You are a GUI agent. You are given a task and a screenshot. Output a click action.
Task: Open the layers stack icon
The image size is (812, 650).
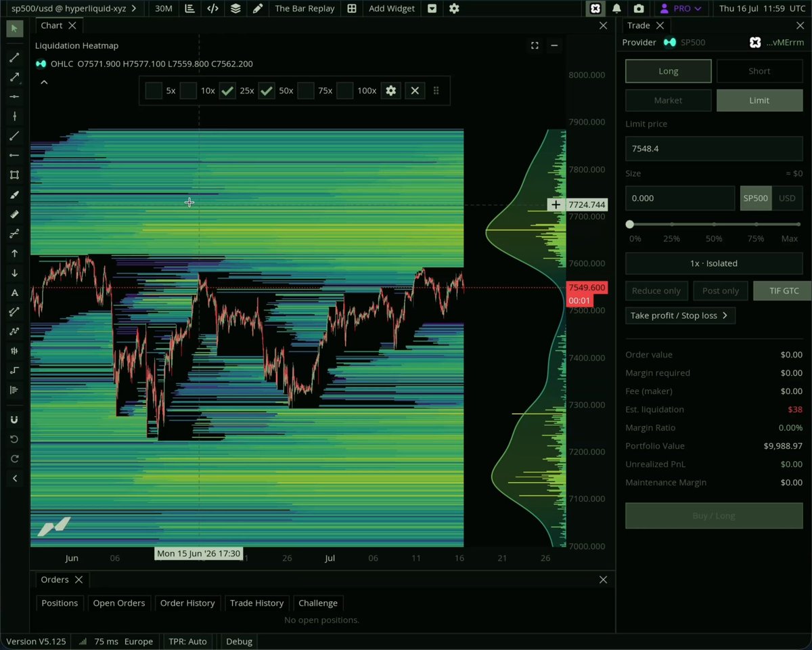coord(235,9)
